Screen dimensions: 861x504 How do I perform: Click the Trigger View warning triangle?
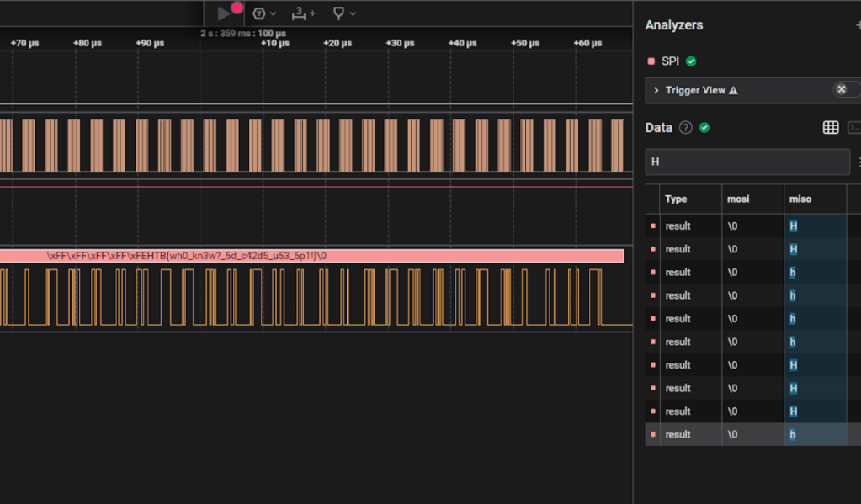(733, 91)
